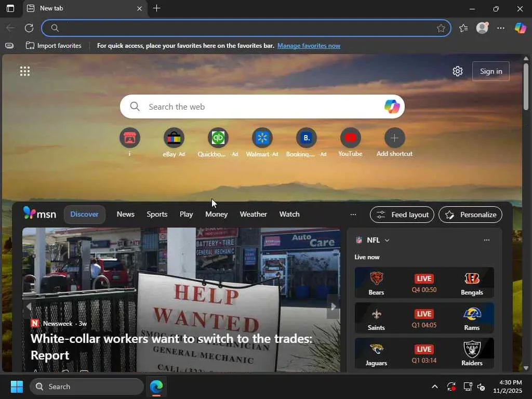Open the tab actions menu icon
This screenshot has height=399, width=532.
point(10,8)
